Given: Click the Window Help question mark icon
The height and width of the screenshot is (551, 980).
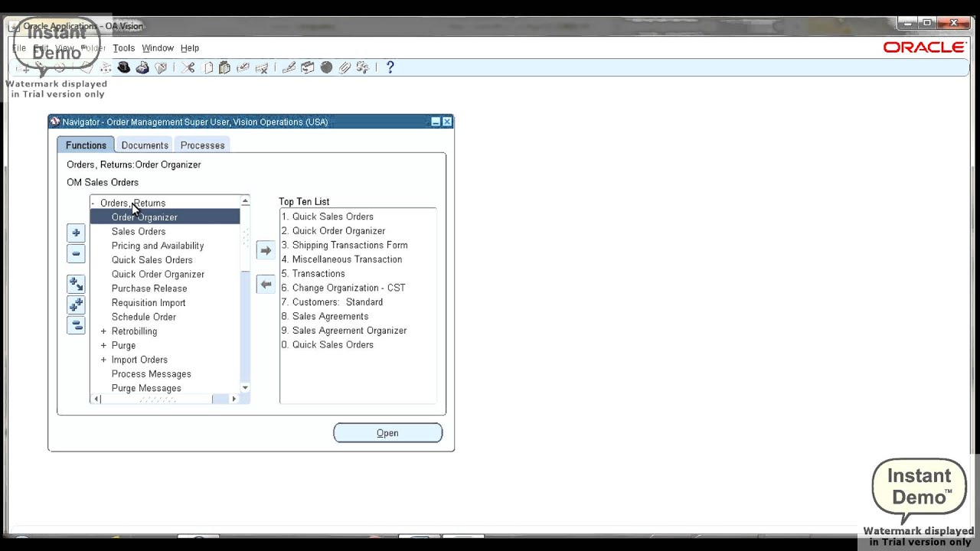Looking at the screenshot, I should point(390,67).
